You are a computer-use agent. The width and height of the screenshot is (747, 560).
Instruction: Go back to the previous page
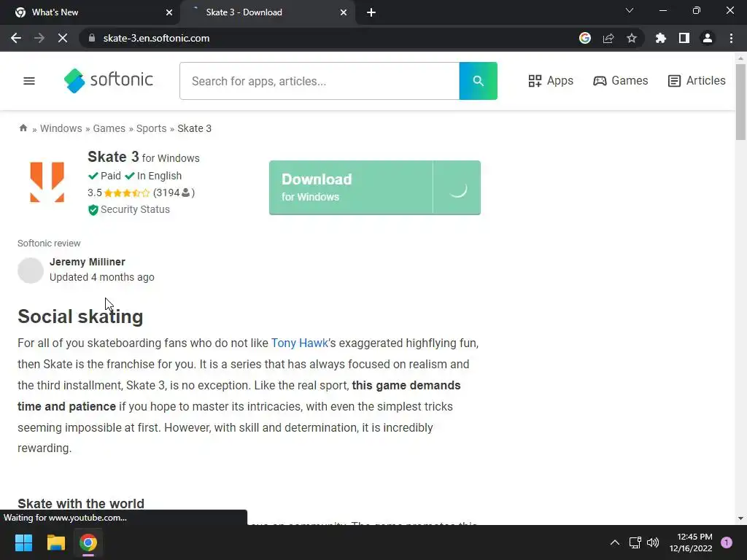coord(16,38)
